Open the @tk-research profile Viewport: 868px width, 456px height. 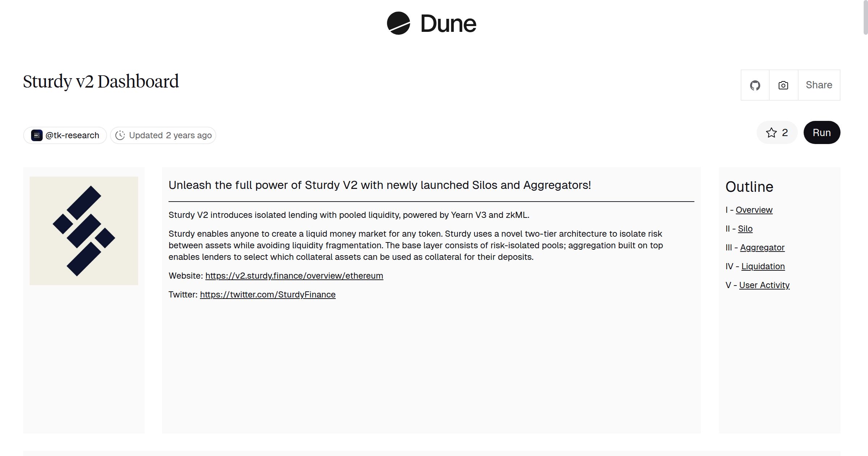click(x=72, y=135)
